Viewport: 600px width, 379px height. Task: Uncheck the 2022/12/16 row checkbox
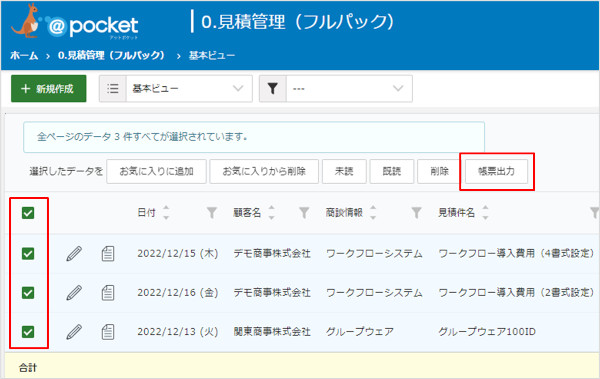point(28,293)
